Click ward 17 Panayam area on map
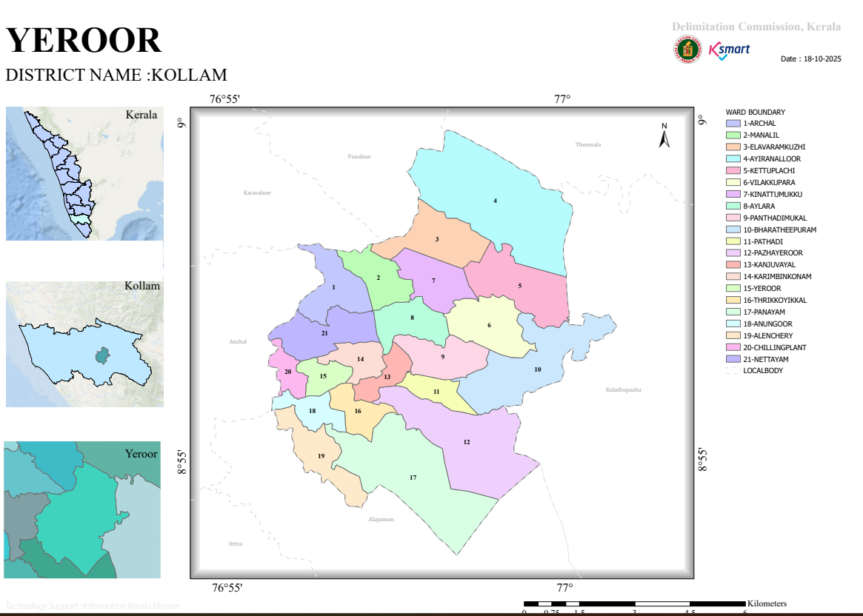Screen dimensions: 863x616 [x=413, y=478]
